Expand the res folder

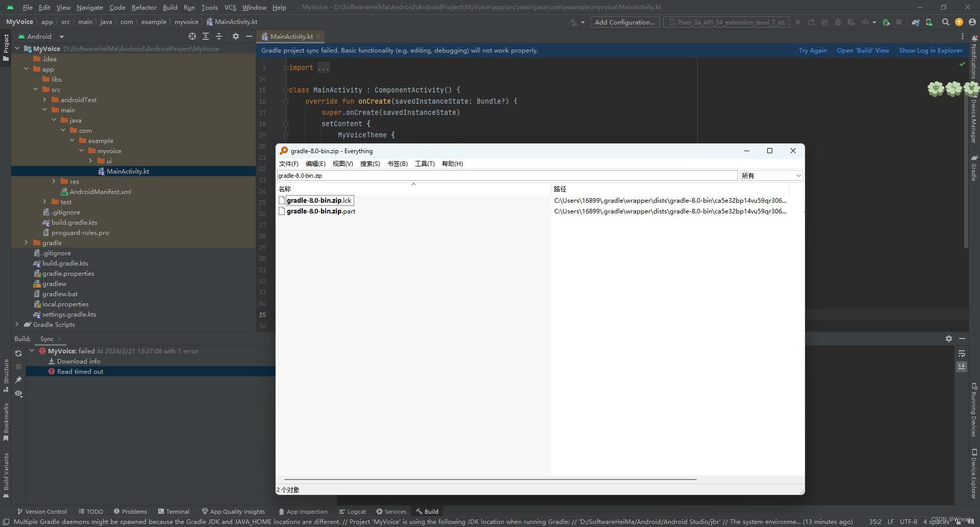click(54, 181)
